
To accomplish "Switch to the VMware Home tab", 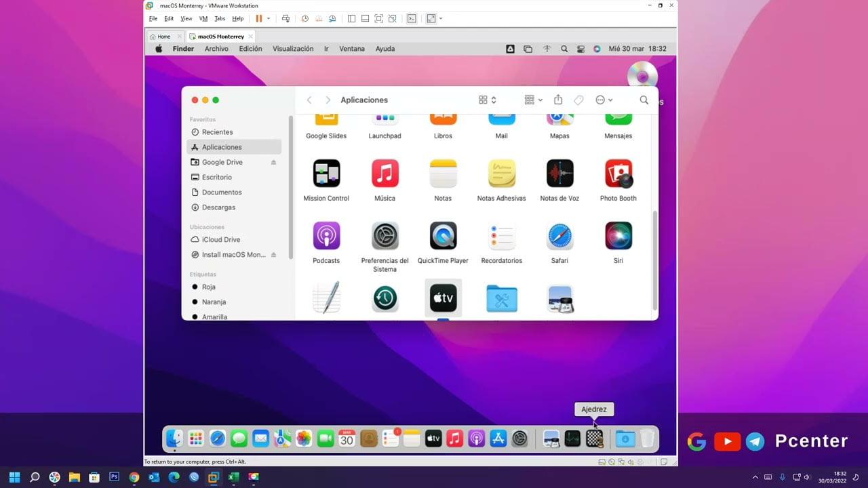I will coord(164,37).
